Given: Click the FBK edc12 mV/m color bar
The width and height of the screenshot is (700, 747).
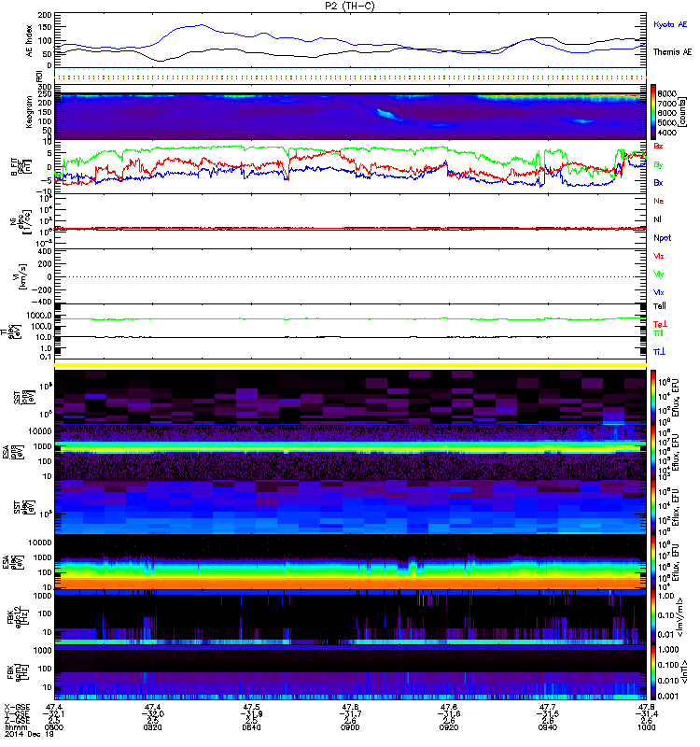Looking at the screenshot, I should coord(653,617).
